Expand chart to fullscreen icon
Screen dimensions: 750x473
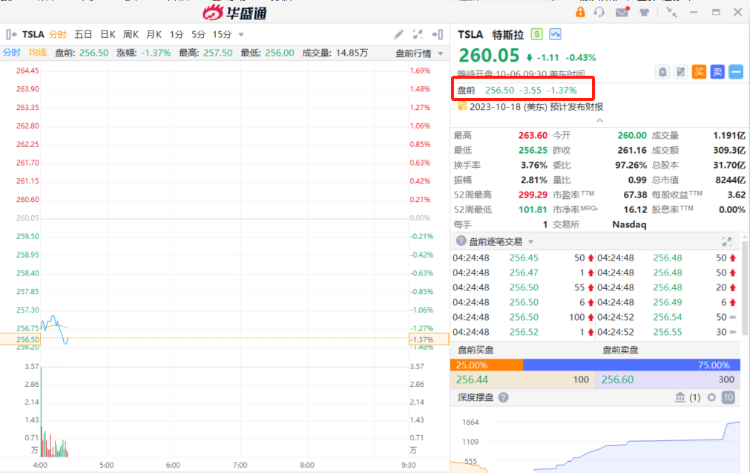pyautogui.click(x=418, y=34)
